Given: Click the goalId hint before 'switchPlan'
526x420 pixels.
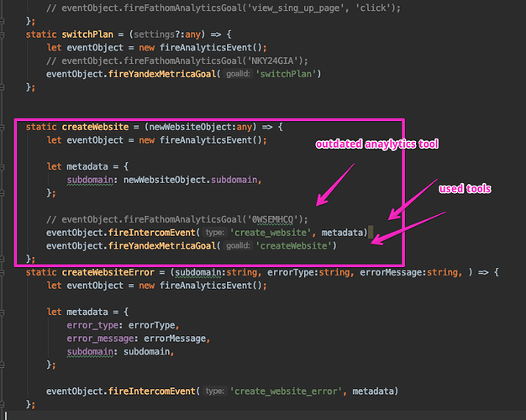Looking at the screenshot, I should tap(238, 74).
